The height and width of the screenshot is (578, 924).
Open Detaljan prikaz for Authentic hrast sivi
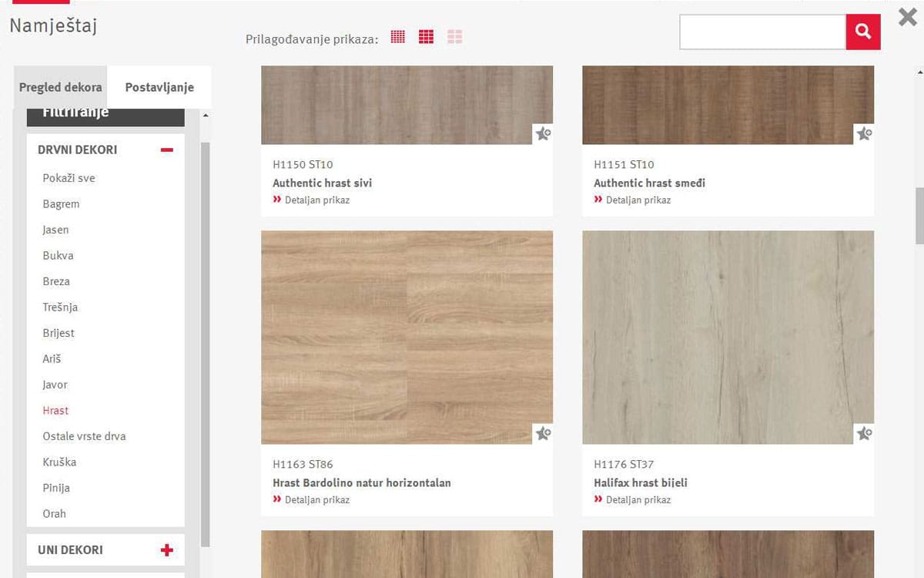(x=316, y=200)
